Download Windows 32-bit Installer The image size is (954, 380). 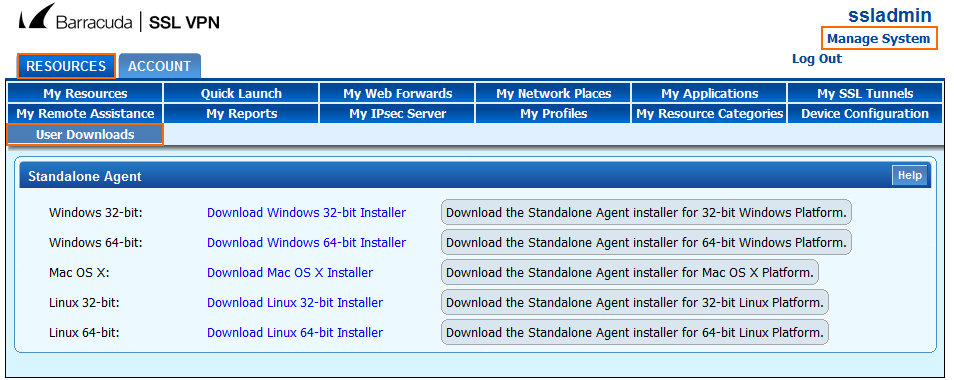click(306, 213)
